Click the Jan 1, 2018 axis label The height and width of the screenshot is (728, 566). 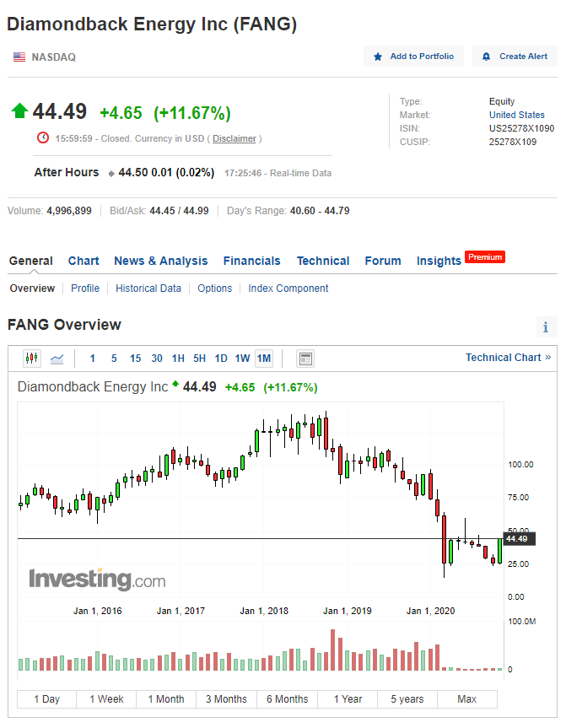coord(264,611)
